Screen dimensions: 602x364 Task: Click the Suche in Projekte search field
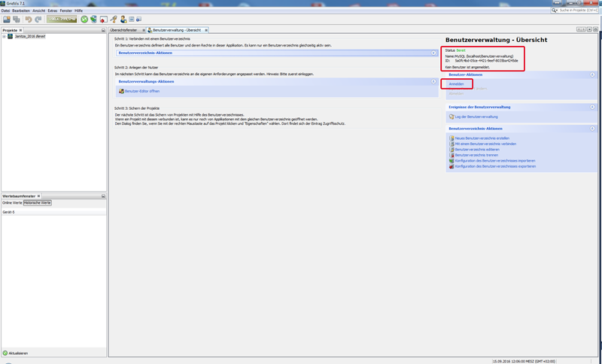coord(578,11)
